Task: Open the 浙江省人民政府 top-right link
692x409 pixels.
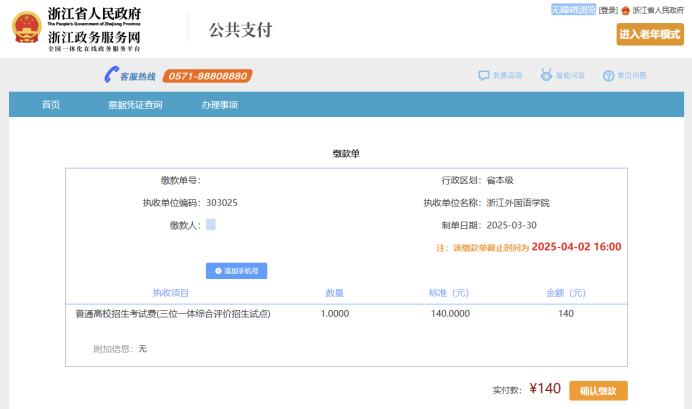Action: 659,10
